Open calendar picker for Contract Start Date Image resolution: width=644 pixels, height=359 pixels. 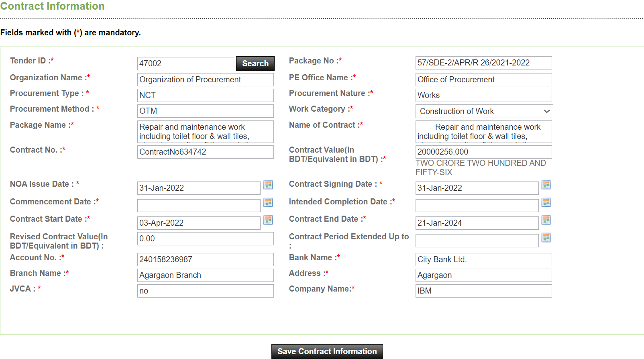(x=268, y=220)
